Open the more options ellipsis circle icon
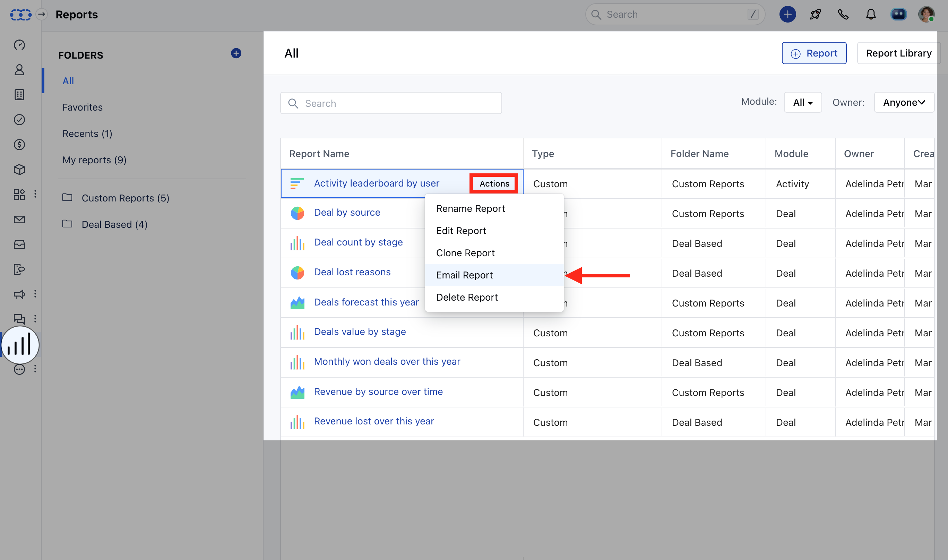948x560 pixels. (19, 369)
